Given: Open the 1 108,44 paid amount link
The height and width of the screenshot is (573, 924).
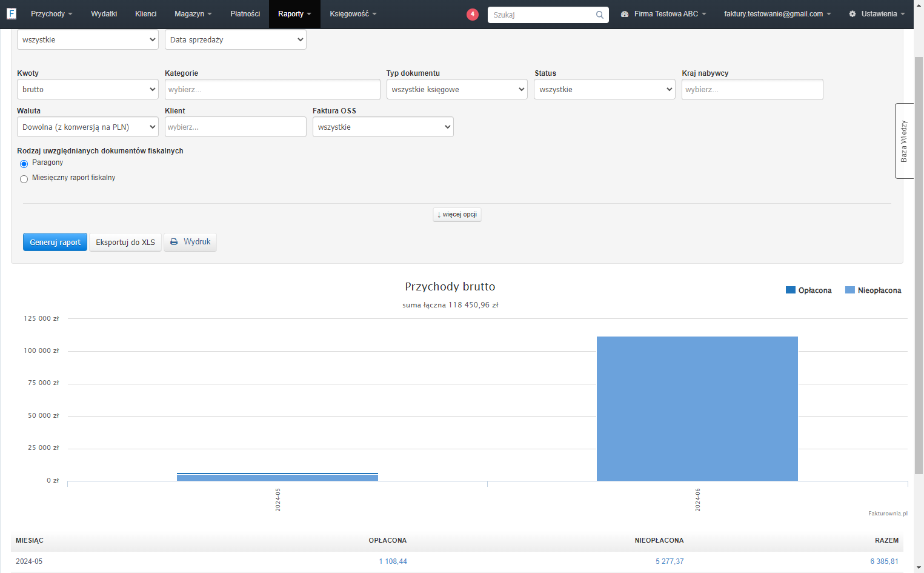Looking at the screenshot, I should pyautogui.click(x=393, y=561).
